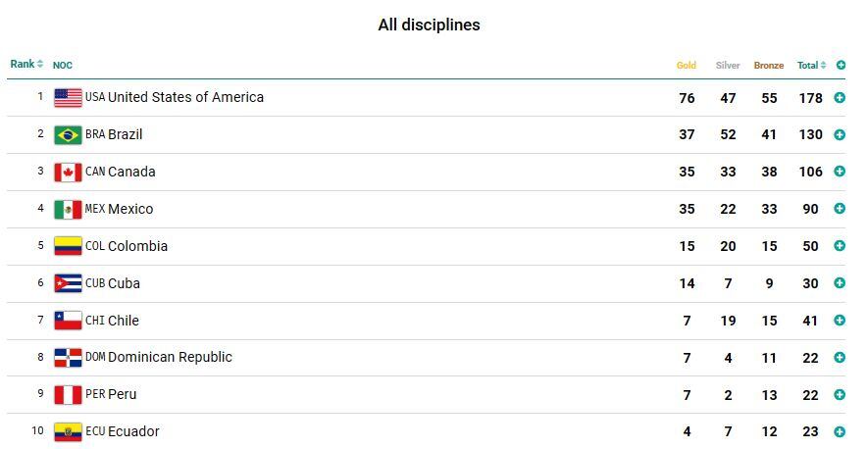Open the Mexico country link
868x449 pixels.
point(129,209)
